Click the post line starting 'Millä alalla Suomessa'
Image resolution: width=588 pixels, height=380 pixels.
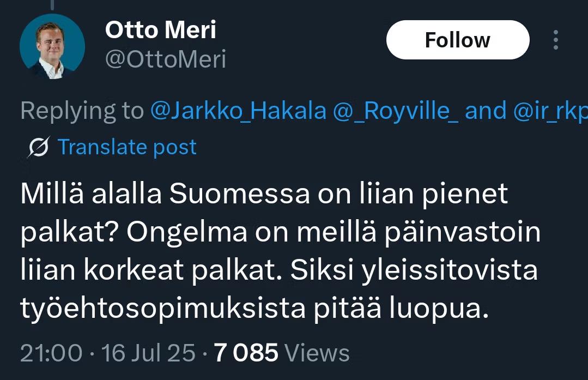[x=264, y=195]
